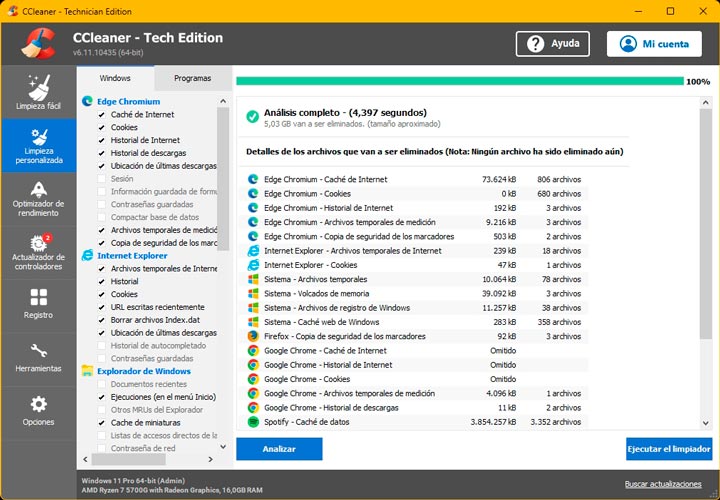Click Spotify icon on Caché de datos row

point(253,421)
